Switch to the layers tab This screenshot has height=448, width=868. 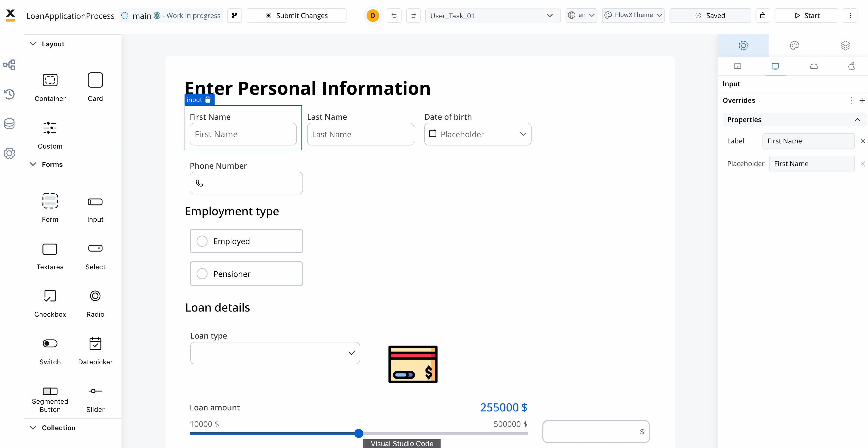pos(845,45)
